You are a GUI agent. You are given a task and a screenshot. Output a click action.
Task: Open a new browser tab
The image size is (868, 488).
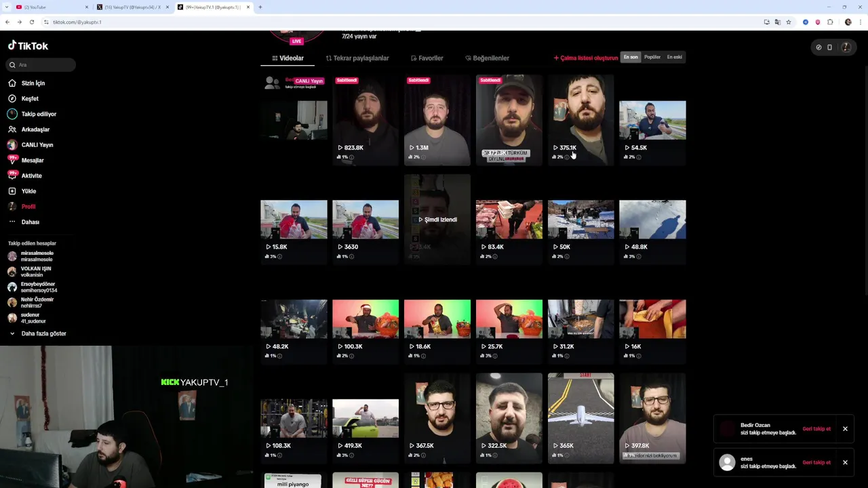tap(260, 7)
